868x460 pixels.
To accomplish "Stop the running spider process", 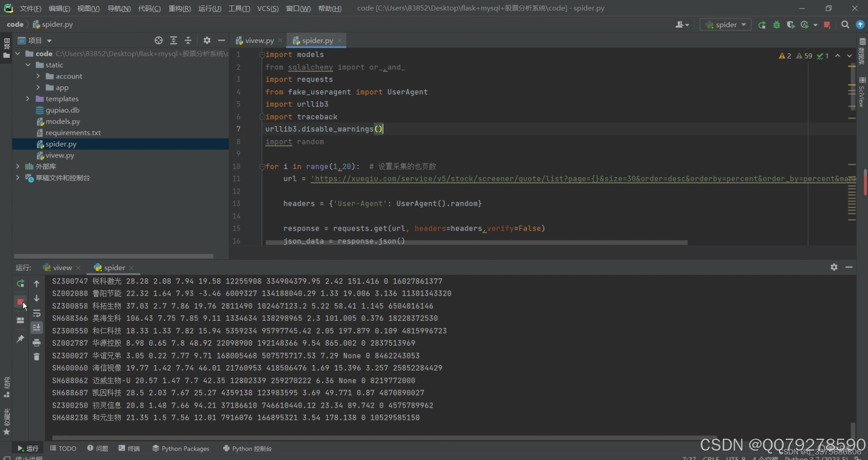I will pyautogui.click(x=20, y=302).
